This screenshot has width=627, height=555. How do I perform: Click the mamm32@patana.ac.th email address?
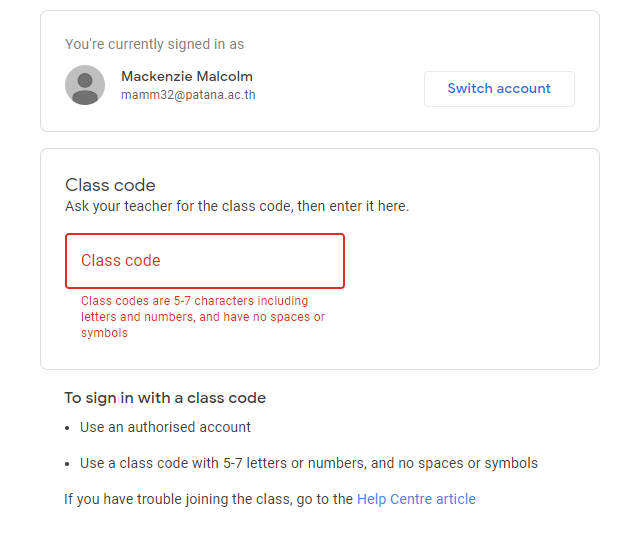click(188, 95)
